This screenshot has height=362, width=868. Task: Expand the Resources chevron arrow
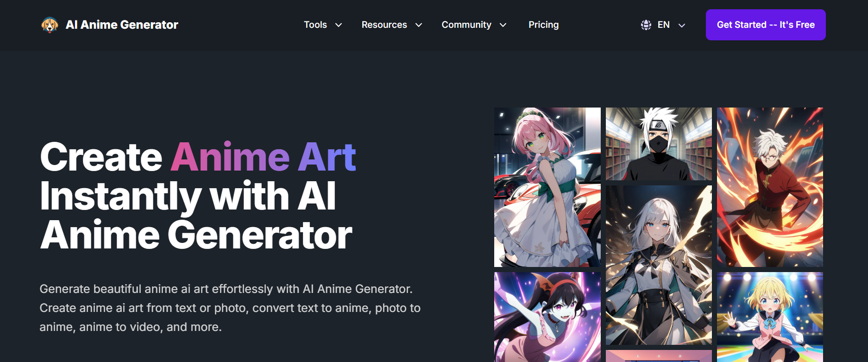419,25
